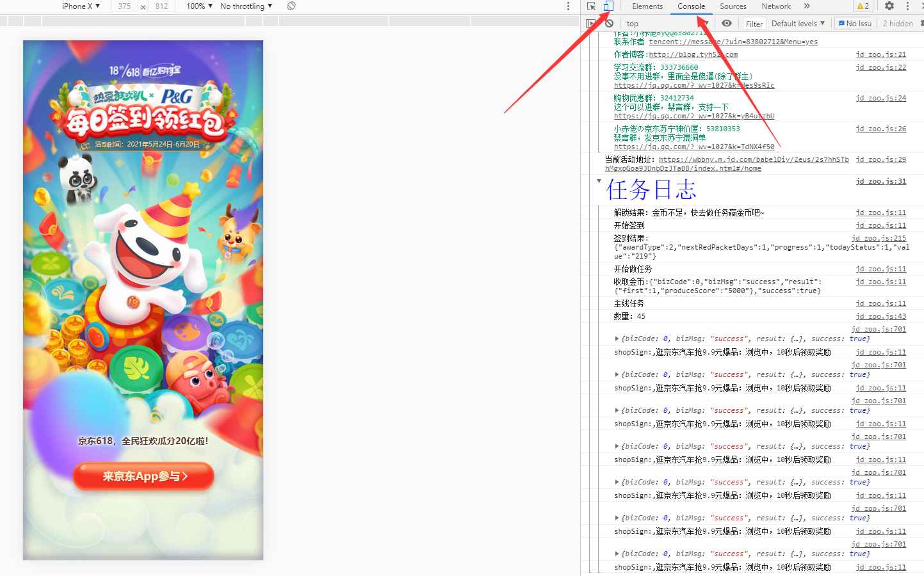924x576 pixels.
Task: Open the No throttling dropdown
Action: (x=246, y=6)
